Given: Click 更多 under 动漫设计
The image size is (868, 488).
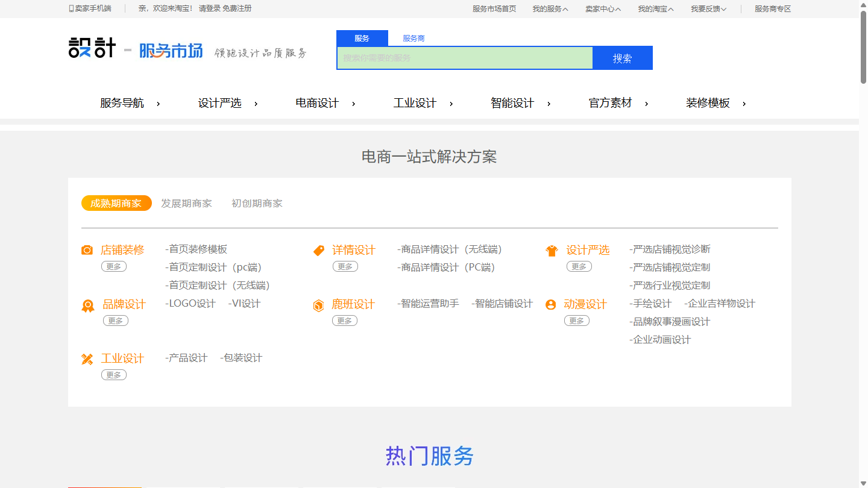Looking at the screenshot, I should tap(577, 321).
